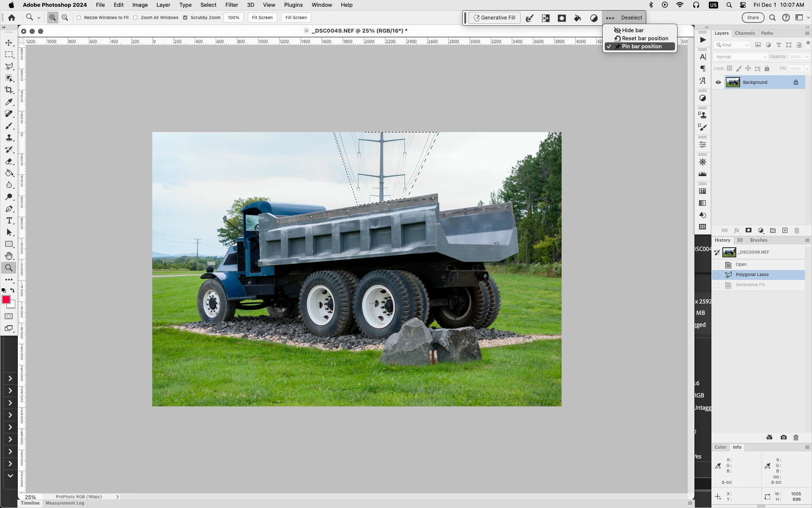The image size is (812, 508).
Task: Click the Zoom Out magnifier icon
Action: pos(65,17)
